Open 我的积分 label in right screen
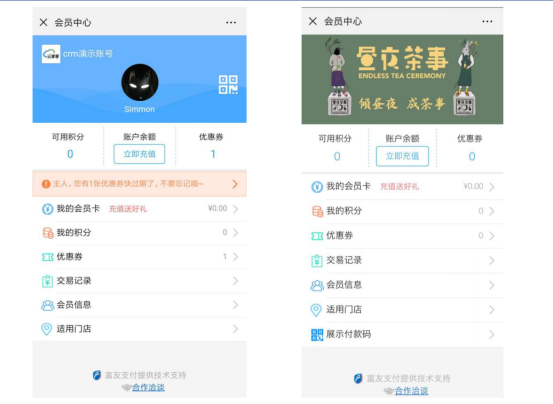This screenshot has width=553, height=404. [x=344, y=211]
